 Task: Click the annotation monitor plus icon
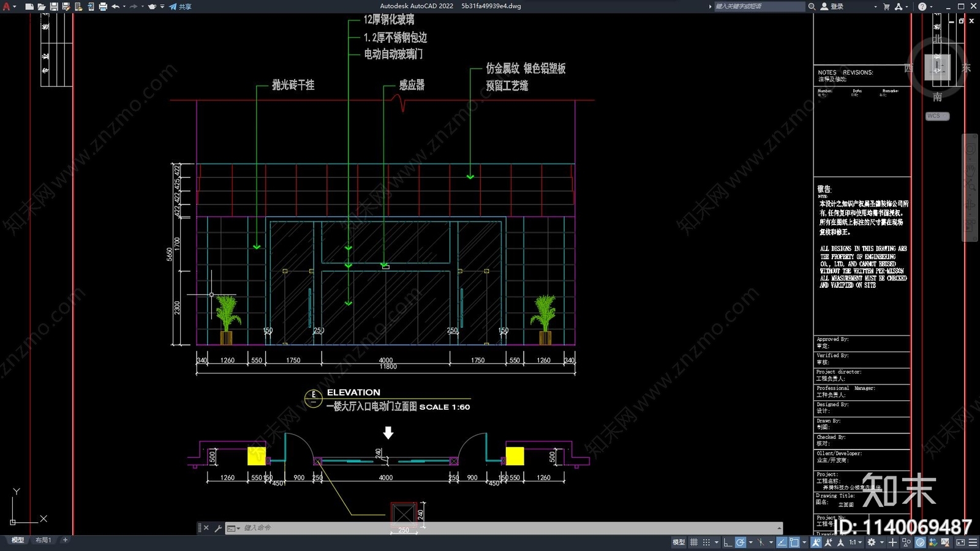[x=892, y=542]
